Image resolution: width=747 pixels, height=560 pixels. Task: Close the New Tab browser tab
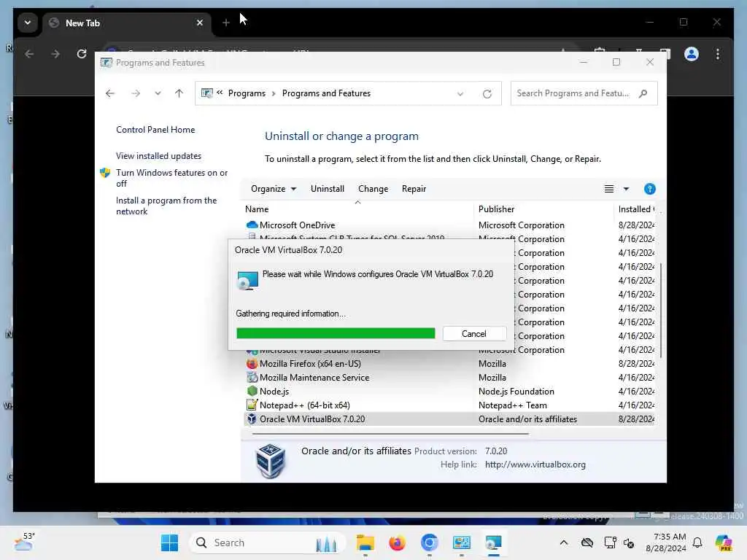200,23
